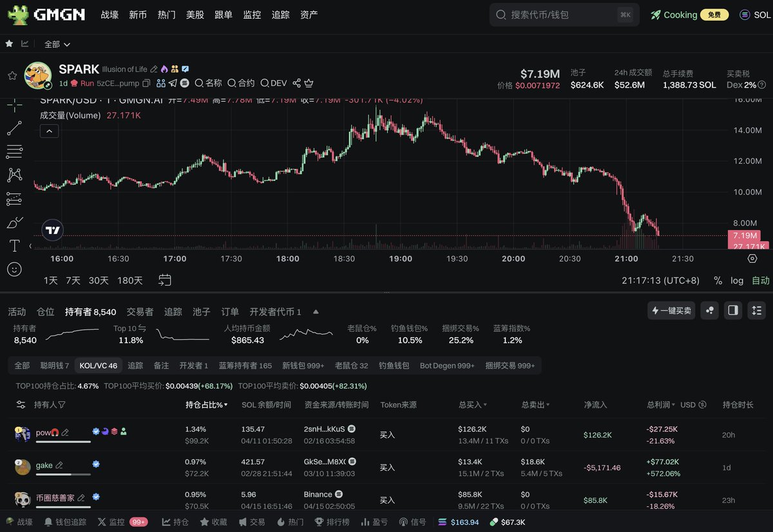Viewport: 773px width, 532px height.
Task: Search by DEV on the token header
Action: (274, 83)
